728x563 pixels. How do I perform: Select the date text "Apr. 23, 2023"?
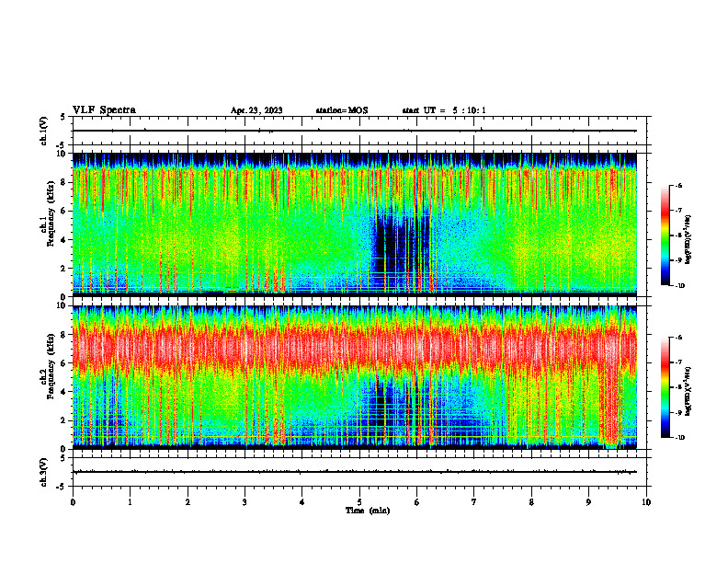pos(256,110)
